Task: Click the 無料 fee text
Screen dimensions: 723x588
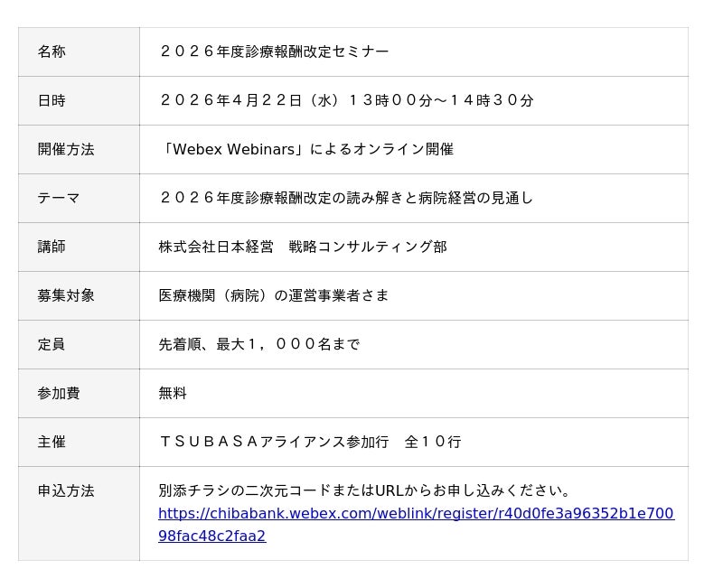Action: [173, 394]
